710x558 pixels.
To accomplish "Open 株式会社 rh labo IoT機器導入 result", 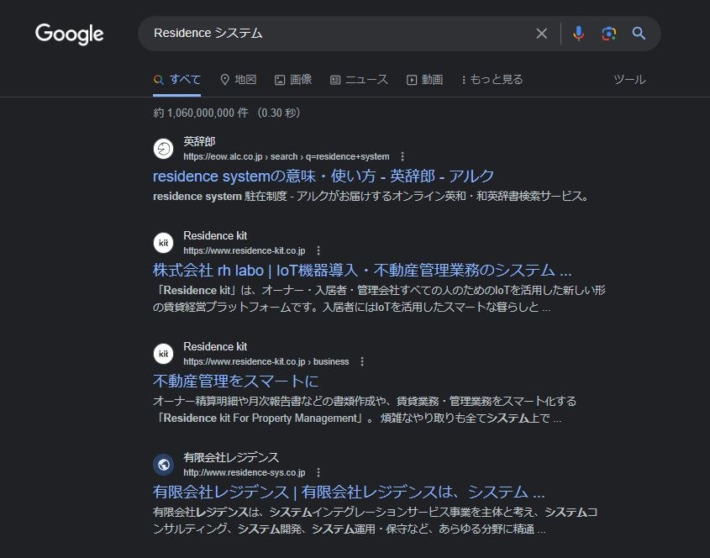I will click(x=362, y=270).
